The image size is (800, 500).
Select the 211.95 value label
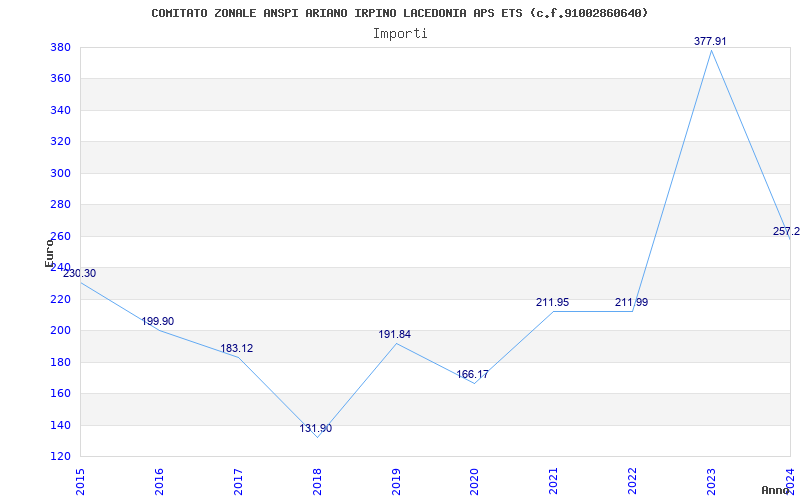[x=553, y=303]
